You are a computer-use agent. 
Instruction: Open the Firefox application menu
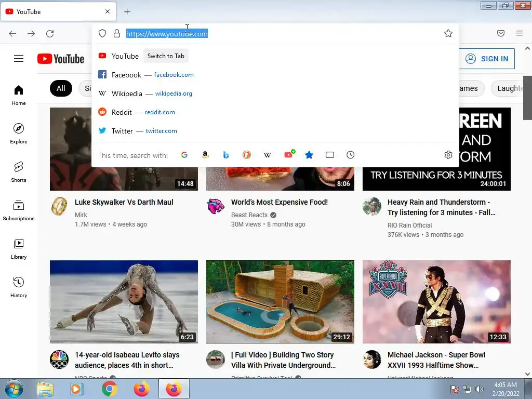click(x=520, y=33)
